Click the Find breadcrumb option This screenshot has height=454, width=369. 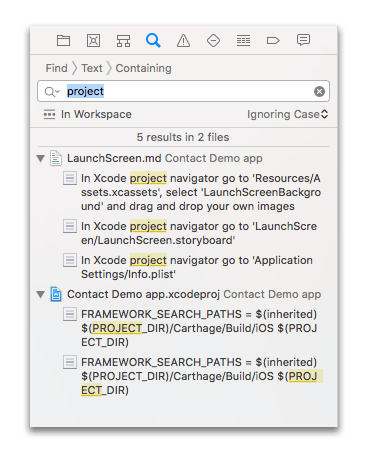(56, 68)
